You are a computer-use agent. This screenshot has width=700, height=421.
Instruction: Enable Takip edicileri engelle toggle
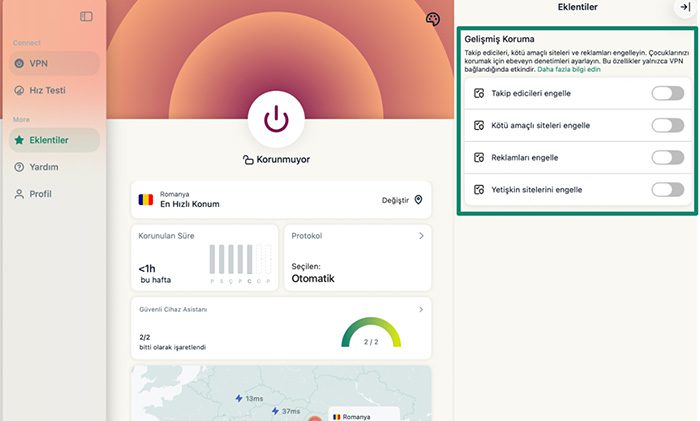(x=667, y=94)
